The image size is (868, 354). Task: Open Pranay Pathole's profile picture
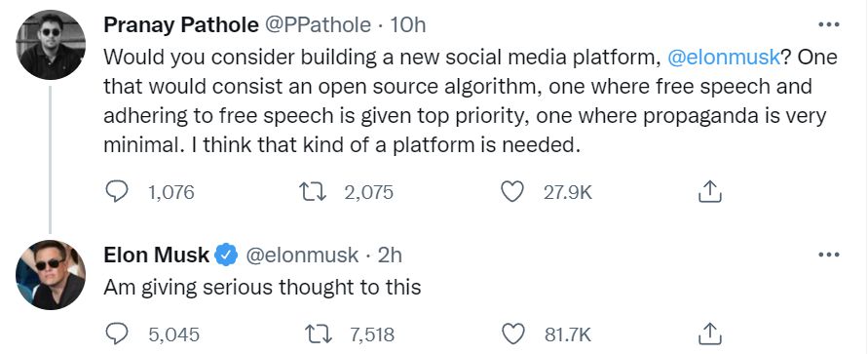(51, 45)
